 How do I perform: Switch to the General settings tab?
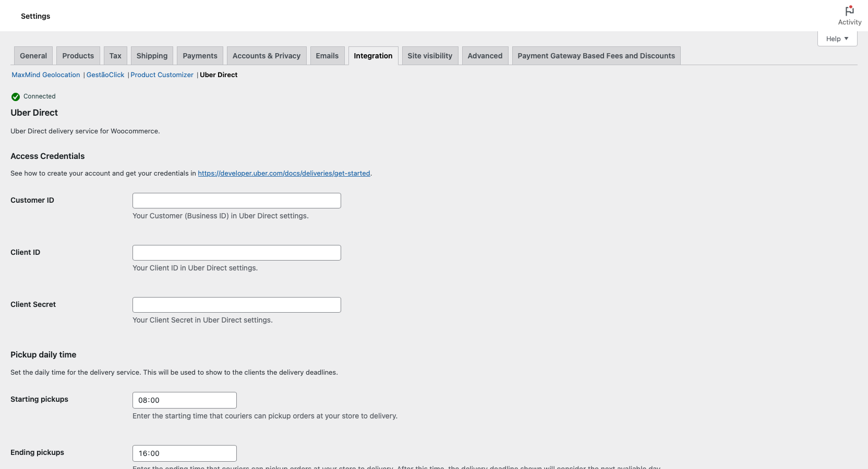[x=33, y=55]
